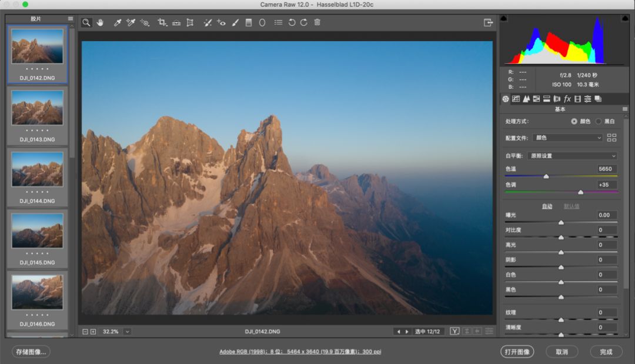Zoom in with the plus button
The height and width of the screenshot is (364, 635).
pyautogui.click(x=93, y=332)
